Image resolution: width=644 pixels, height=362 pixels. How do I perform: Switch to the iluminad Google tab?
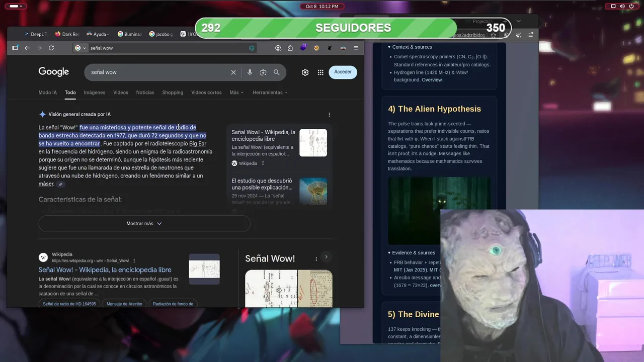tap(130, 34)
